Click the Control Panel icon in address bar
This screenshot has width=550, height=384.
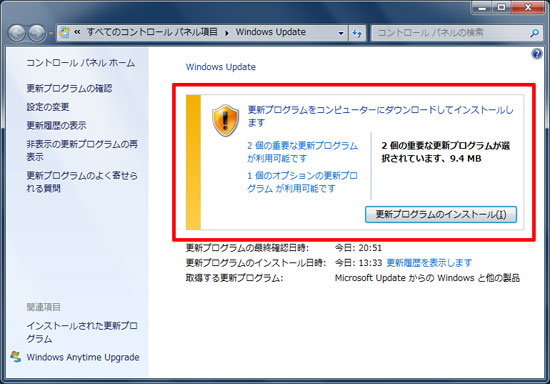point(64,32)
